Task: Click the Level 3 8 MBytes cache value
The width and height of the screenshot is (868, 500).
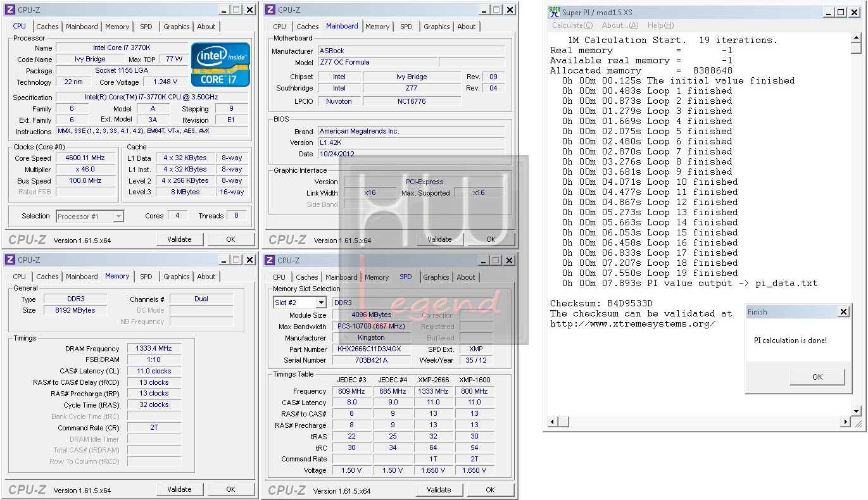Action: [184, 192]
